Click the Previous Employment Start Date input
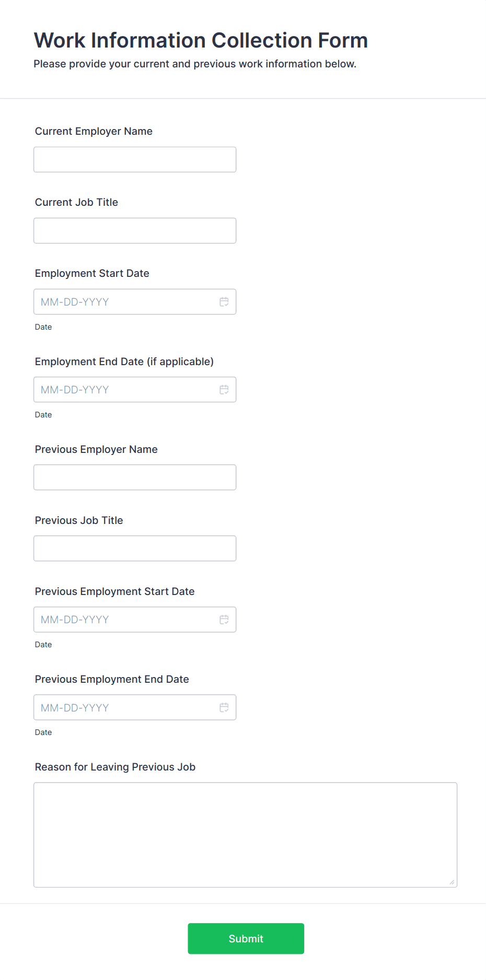Viewport: 486px width, 980px height. pyautogui.click(x=120, y=620)
